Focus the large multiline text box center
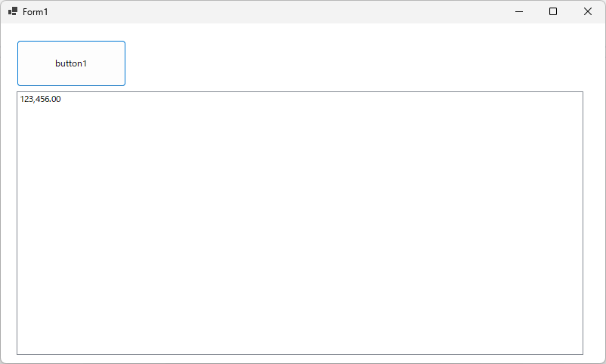606x364 pixels. [x=299, y=223]
